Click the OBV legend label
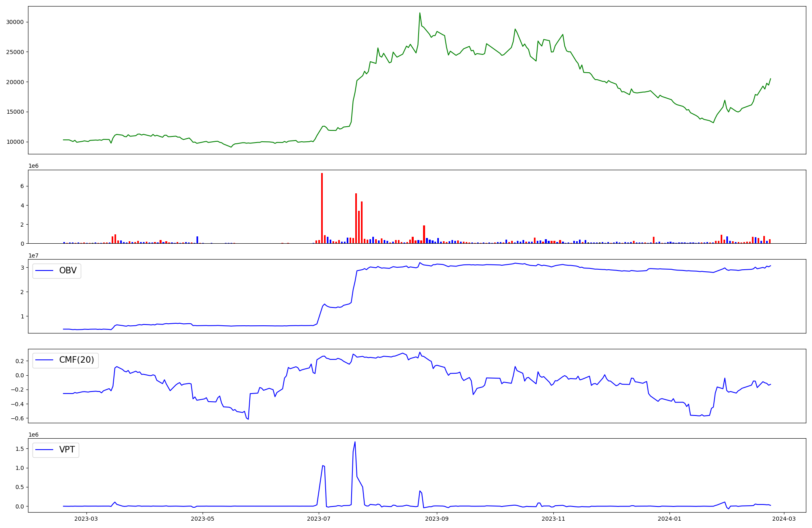 click(68, 271)
